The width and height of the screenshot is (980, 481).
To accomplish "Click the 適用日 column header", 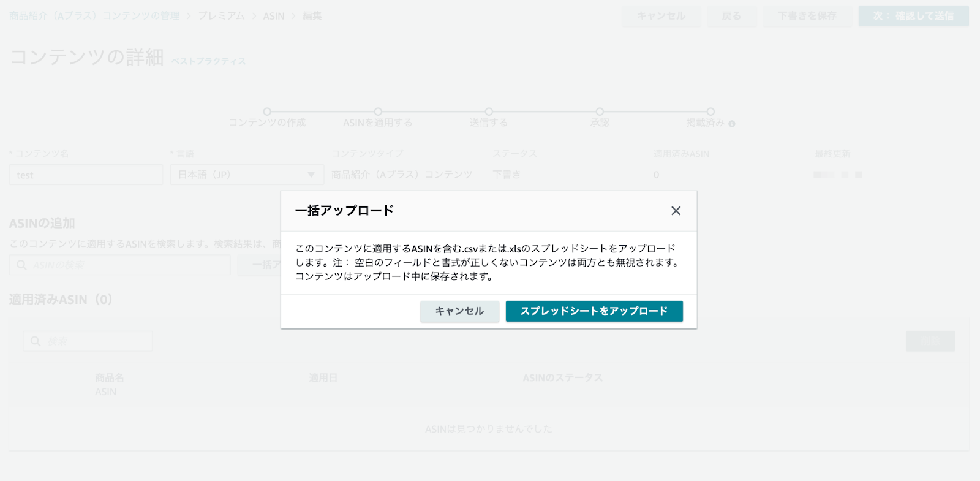I will pos(323,377).
